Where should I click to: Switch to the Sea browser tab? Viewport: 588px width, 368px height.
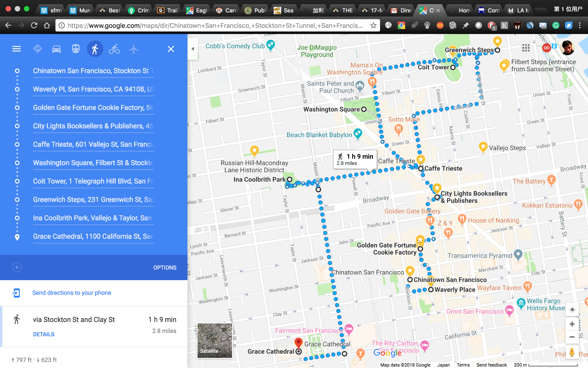[284, 10]
